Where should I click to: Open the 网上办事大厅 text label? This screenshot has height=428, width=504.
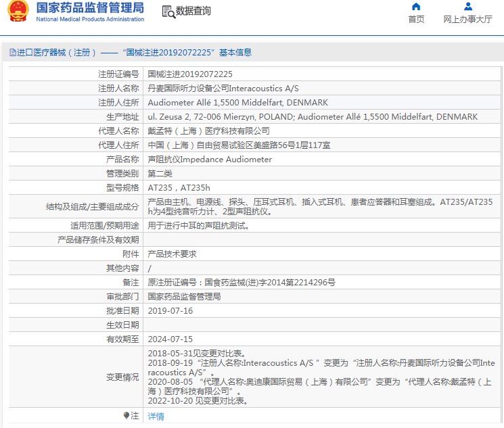(x=467, y=20)
